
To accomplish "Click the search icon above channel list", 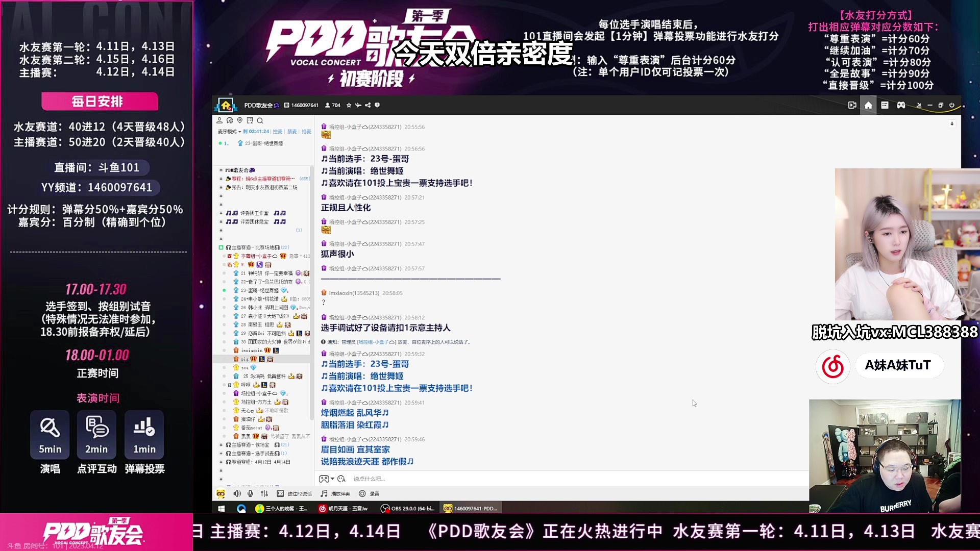I will 260,120.
